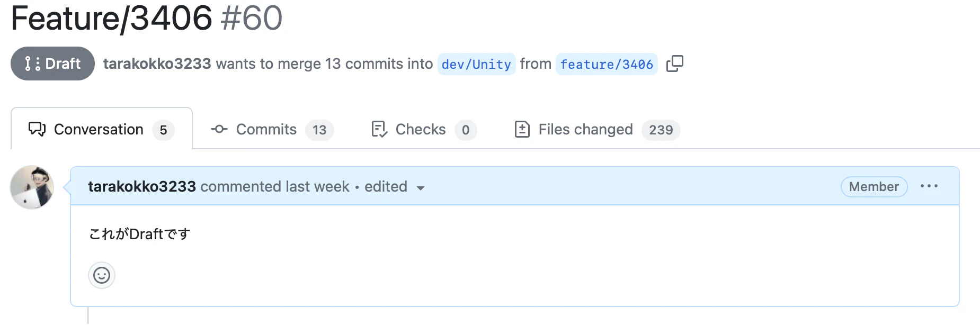Screen dimensions: 980x325
Task: Open tarakokko3233 profile link in merge description
Action: tap(157, 64)
